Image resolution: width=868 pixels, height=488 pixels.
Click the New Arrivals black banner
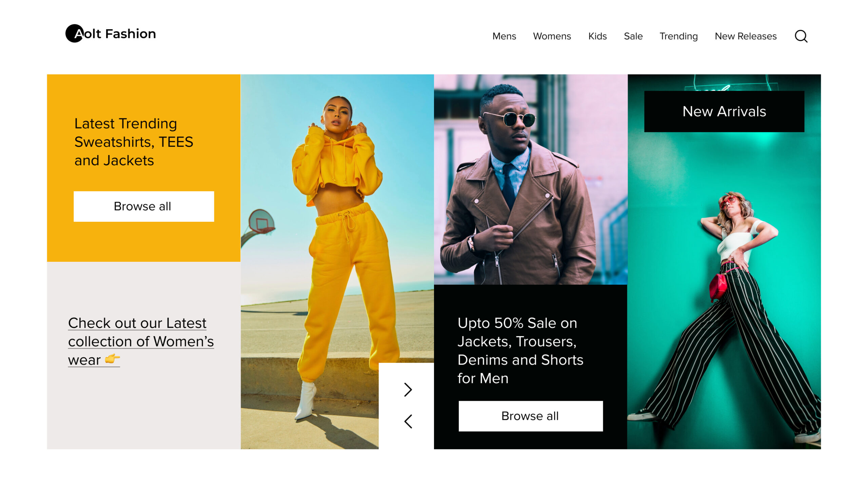point(724,112)
